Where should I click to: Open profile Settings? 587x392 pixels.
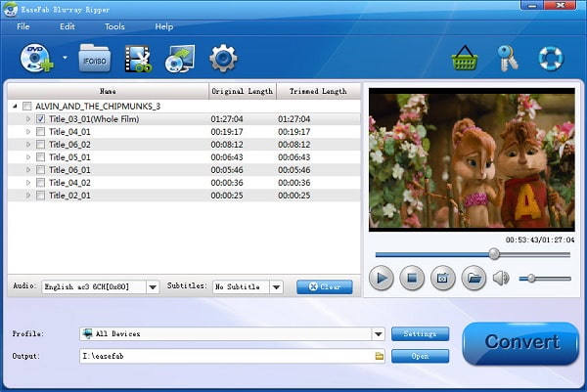point(420,333)
